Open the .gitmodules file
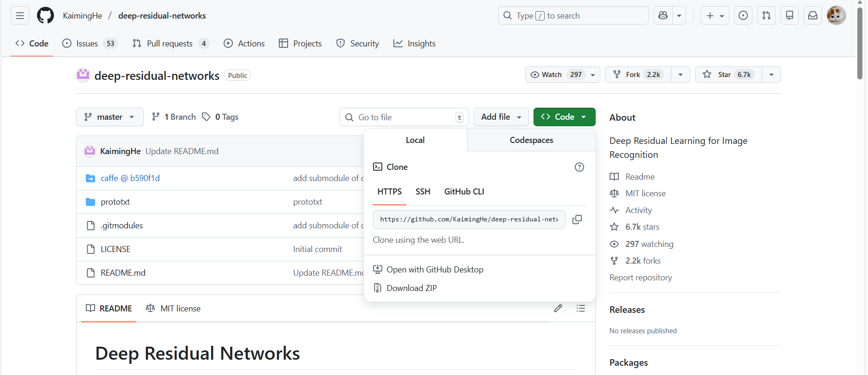The image size is (868, 375). pos(122,226)
